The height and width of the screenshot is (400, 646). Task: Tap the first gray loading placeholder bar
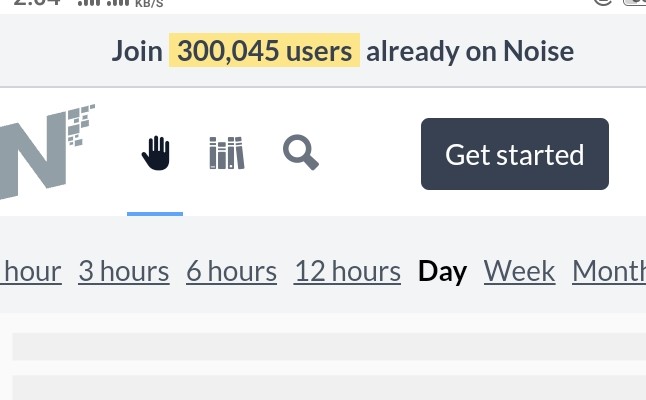tap(329, 346)
